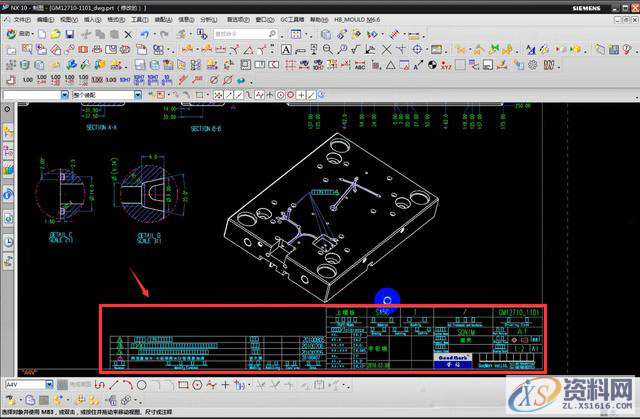Open the 文件 (File) menu

(x=22, y=19)
